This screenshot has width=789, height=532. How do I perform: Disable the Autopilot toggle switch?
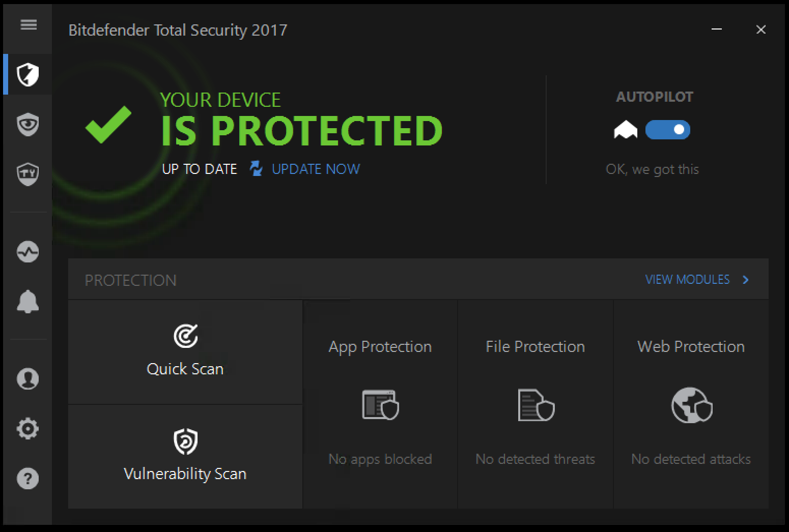[668, 130]
